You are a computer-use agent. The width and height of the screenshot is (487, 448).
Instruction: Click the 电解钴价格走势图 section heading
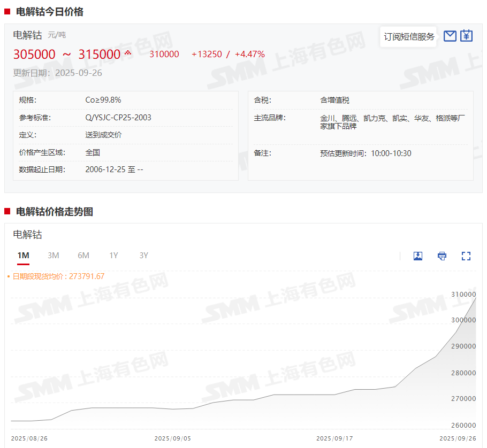55,212
